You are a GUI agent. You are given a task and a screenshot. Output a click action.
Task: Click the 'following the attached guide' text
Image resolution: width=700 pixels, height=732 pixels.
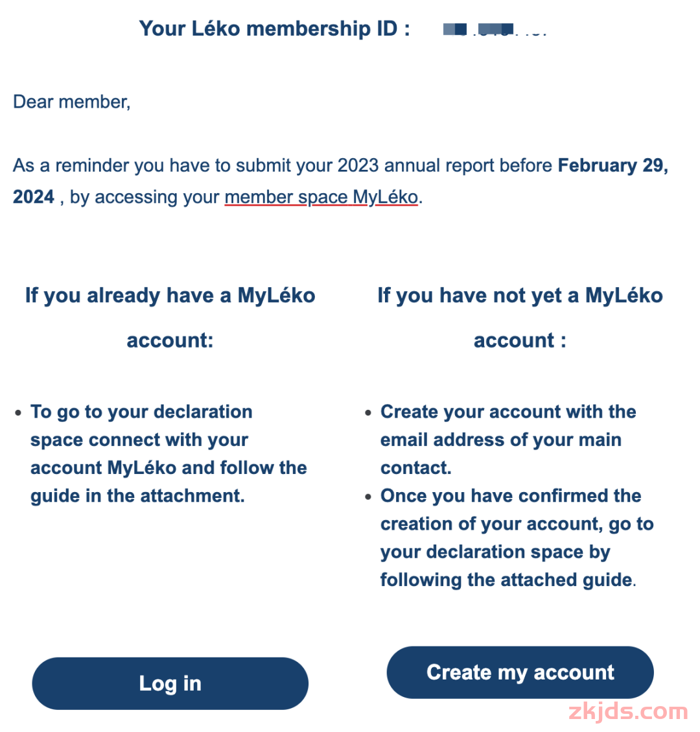(x=506, y=580)
